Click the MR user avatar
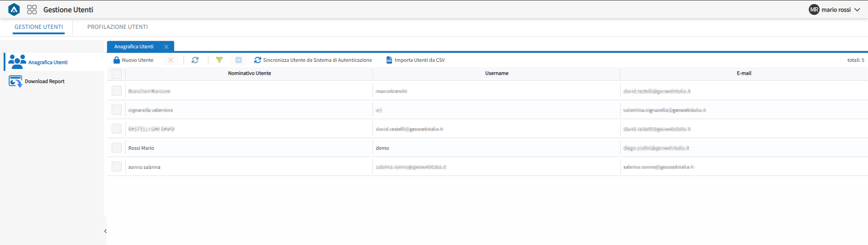The width and height of the screenshot is (868, 245). (814, 9)
